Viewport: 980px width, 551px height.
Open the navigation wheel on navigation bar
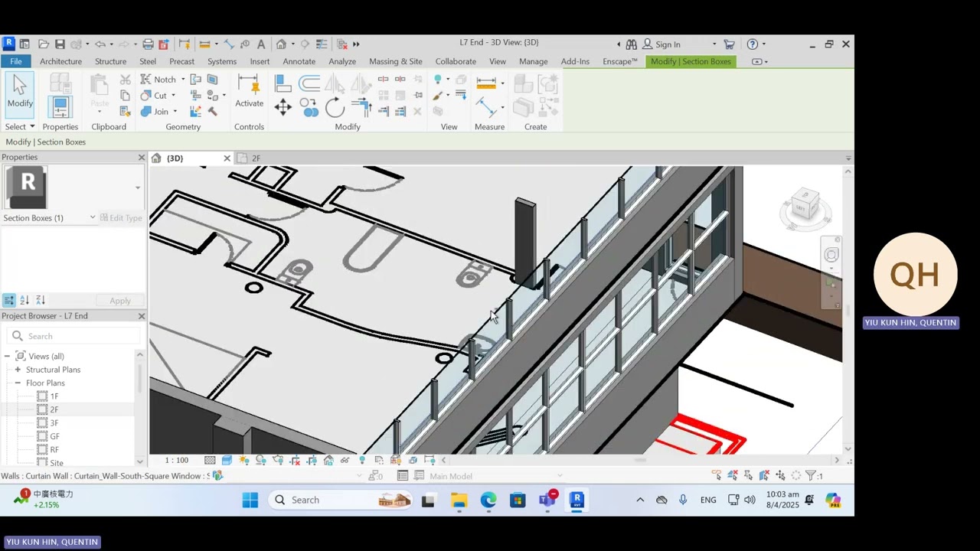[831, 255]
